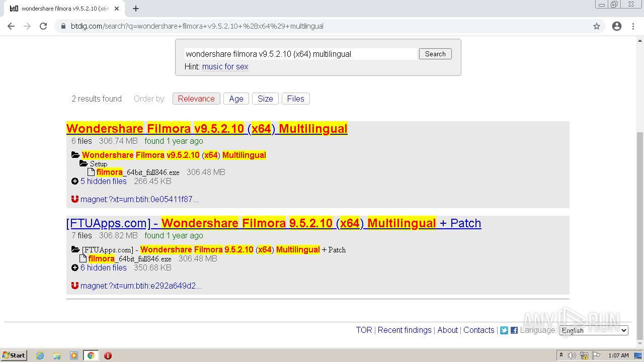Order results by Age
The height and width of the screenshot is (362, 644).
[x=236, y=99]
